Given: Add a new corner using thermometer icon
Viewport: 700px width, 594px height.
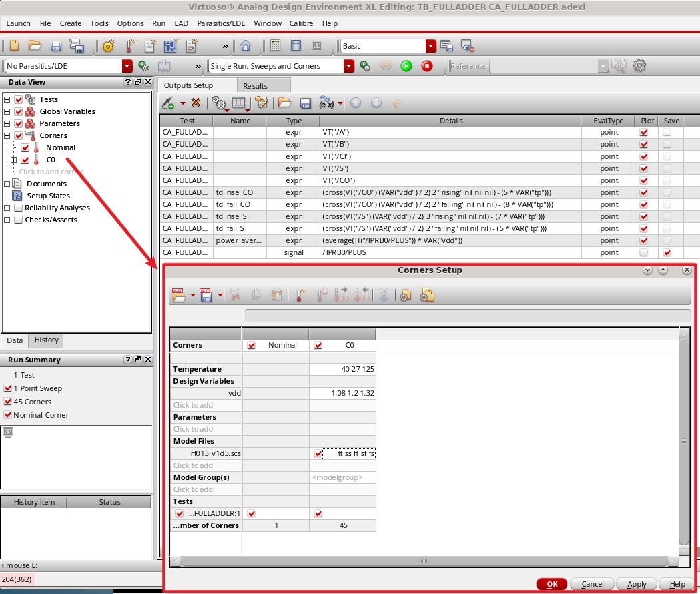Looking at the screenshot, I should click(301, 294).
